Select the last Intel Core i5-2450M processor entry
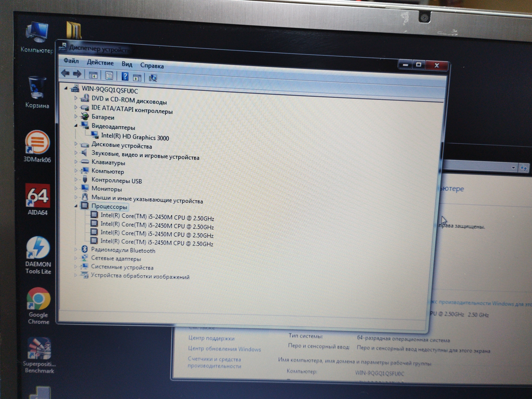Image resolution: width=532 pixels, height=399 pixels. coord(157,242)
